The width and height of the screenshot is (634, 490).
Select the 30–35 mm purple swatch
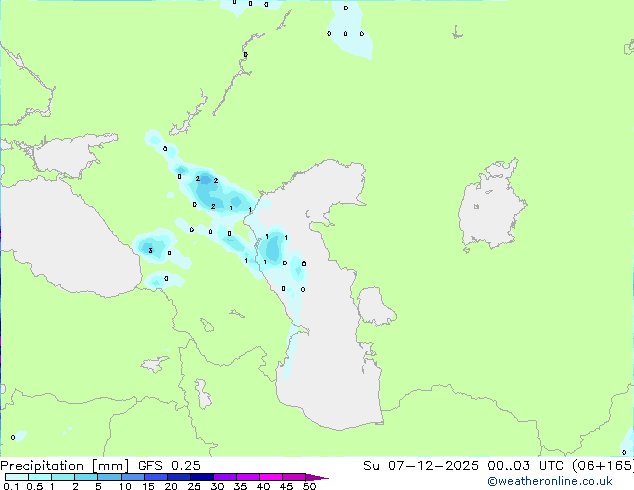[225, 477]
